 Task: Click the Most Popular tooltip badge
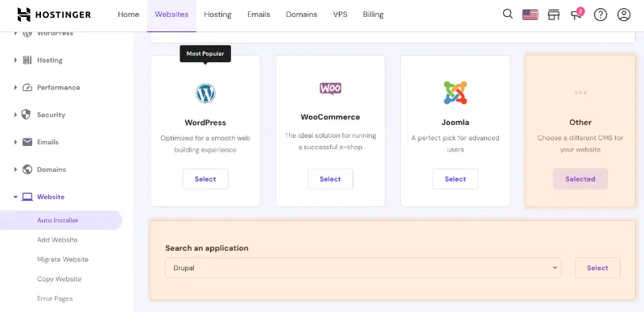(x=205, y=54)
